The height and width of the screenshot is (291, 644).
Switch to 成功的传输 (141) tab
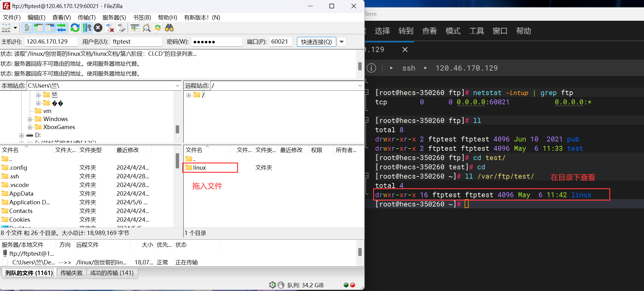[112, 273]
